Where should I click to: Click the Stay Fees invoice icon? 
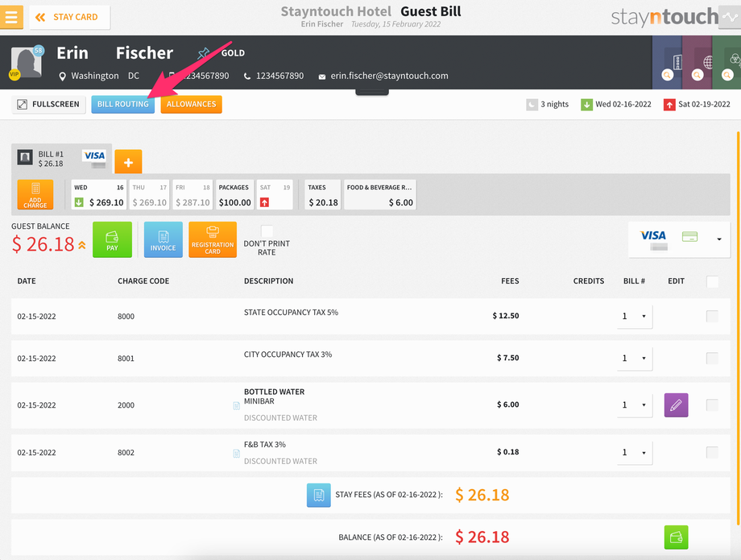point(318,496)
